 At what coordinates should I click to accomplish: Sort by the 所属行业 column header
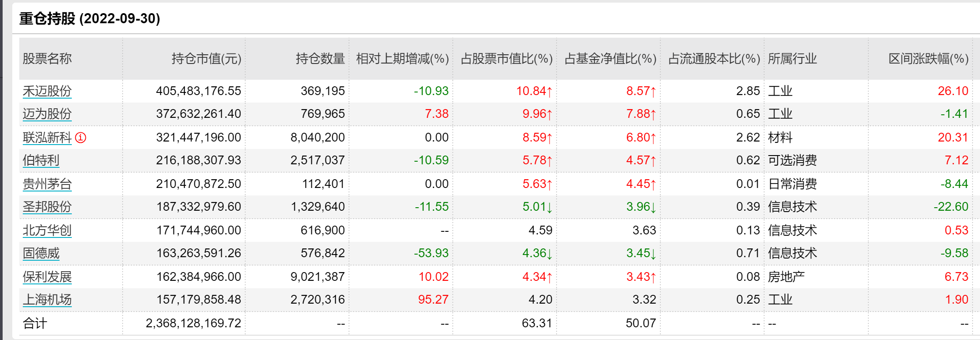tap(792, 59)
